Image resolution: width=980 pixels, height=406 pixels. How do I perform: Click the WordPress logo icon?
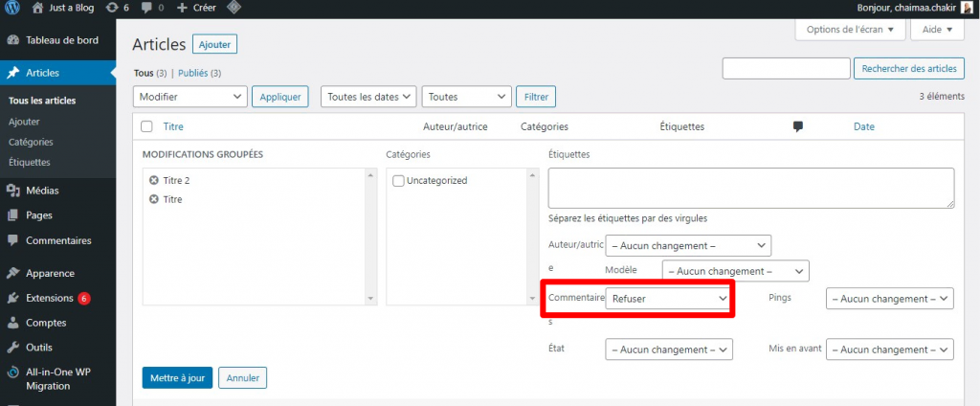11,8
